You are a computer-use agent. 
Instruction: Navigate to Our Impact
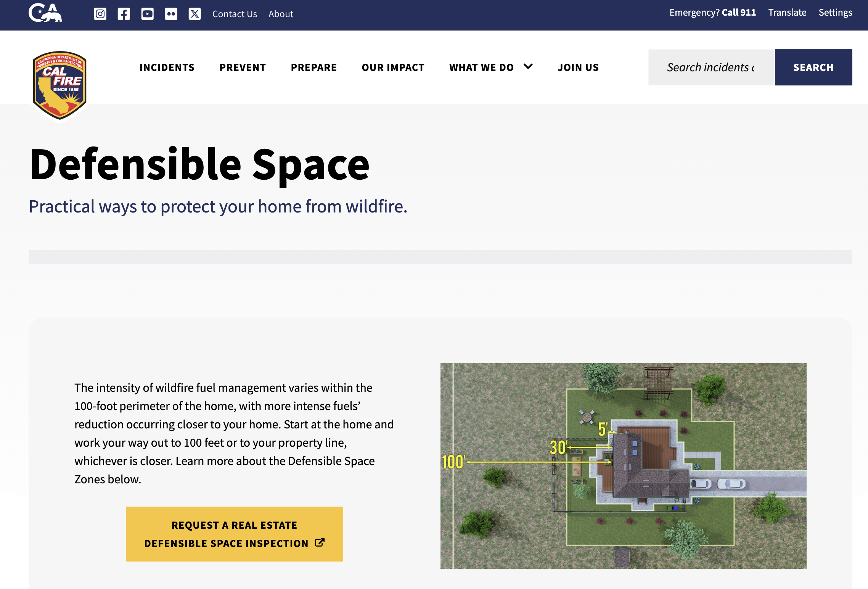pos(393,68)
